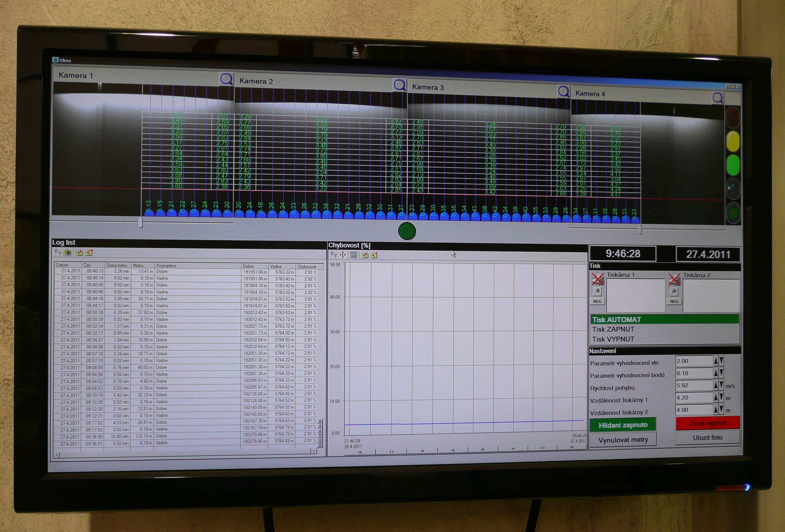Viewport: 785px width, 532px height.
Task: Click the crossed-out Tiskárna 1 printer icon
Action: [597, 279]
